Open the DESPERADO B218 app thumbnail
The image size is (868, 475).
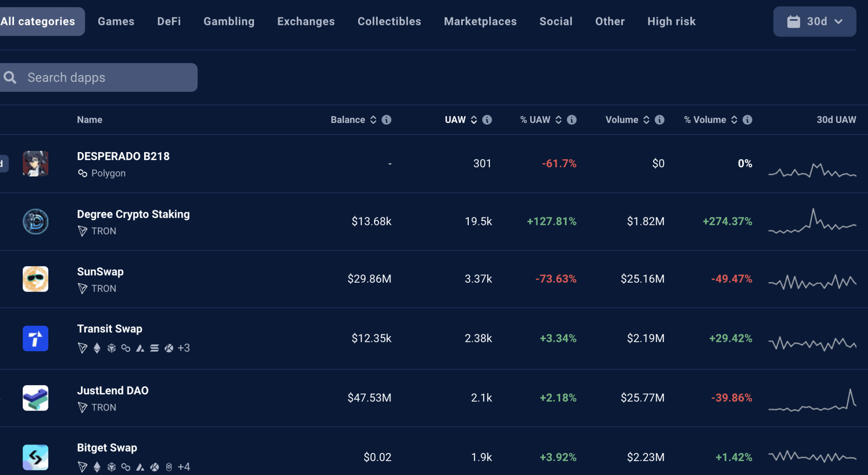[36, 164]
